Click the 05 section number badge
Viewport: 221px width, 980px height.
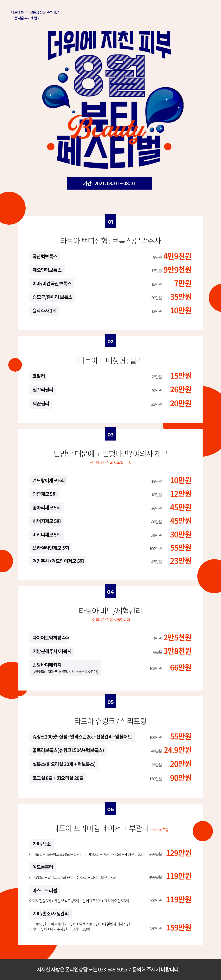(x=110, y=702)
